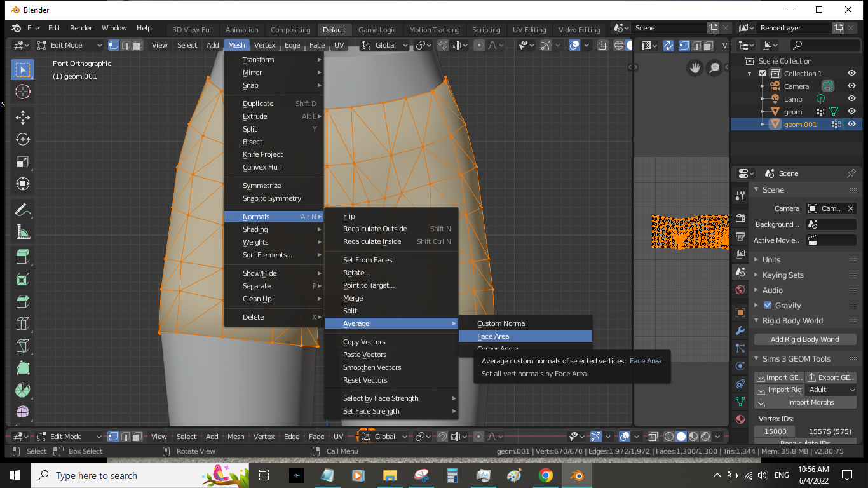The width and height of the screenshot is (868, 488).
Task: Toggle the Gravity checkbox
Action: pos(768,305)
